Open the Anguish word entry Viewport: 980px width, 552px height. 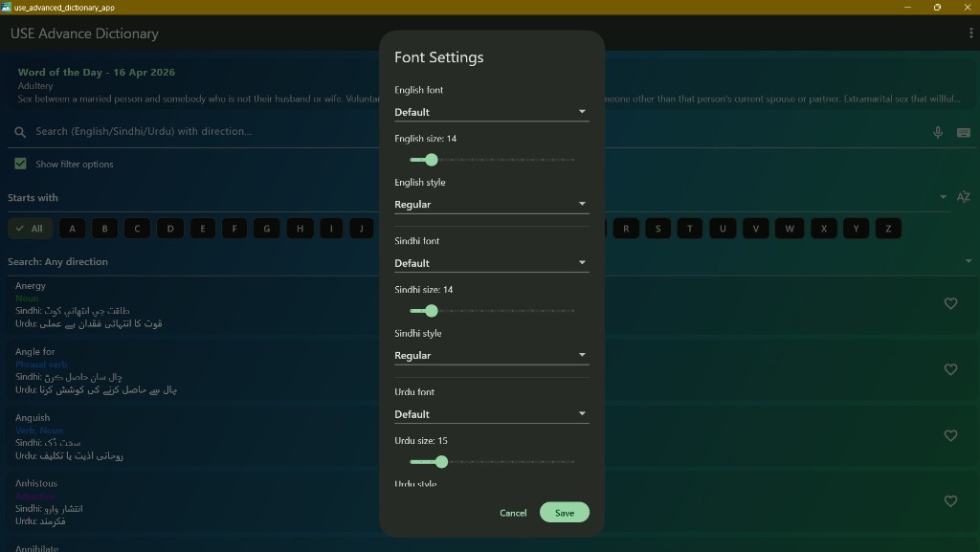(490, 437)
